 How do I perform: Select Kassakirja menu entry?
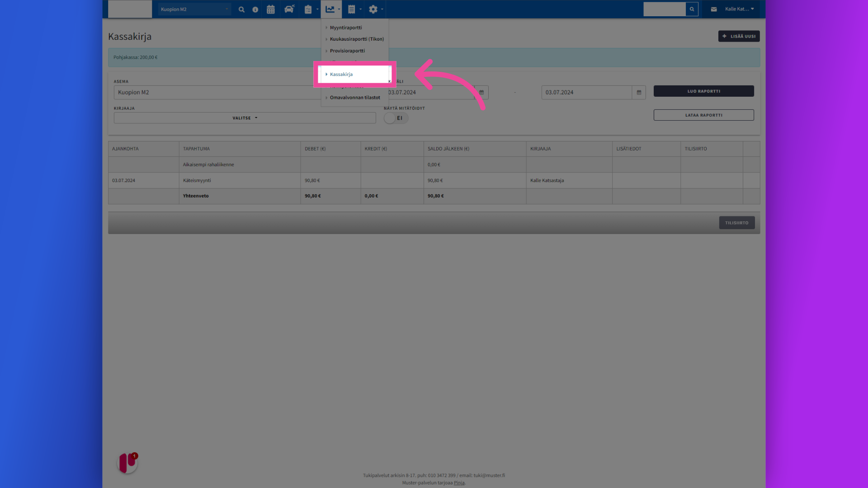coord(341,74)
